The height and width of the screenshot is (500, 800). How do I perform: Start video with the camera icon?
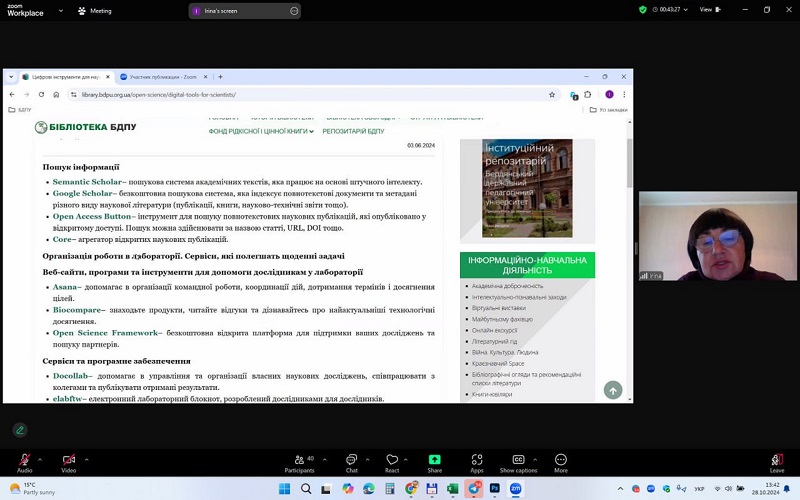coord(69,459)
